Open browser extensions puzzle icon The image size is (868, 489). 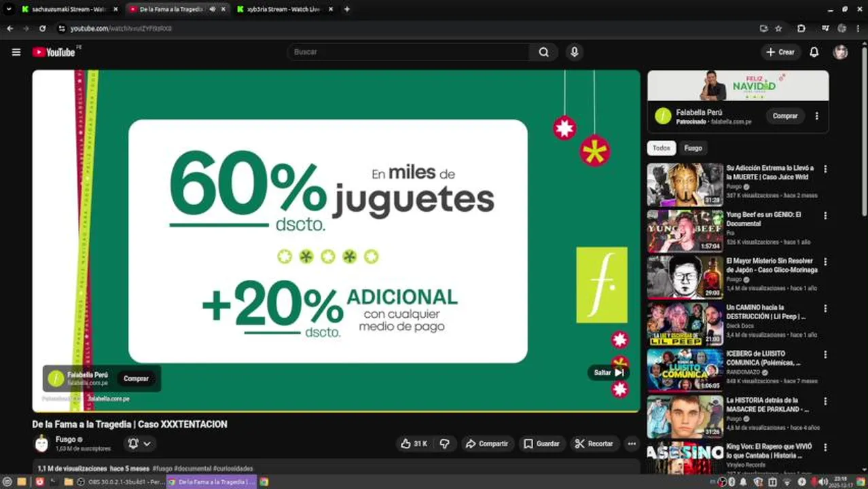coord(801,29)
